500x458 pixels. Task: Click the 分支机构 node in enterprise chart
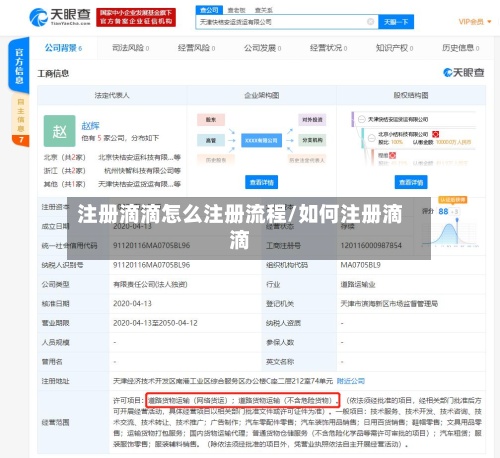[x=312, y=140]
